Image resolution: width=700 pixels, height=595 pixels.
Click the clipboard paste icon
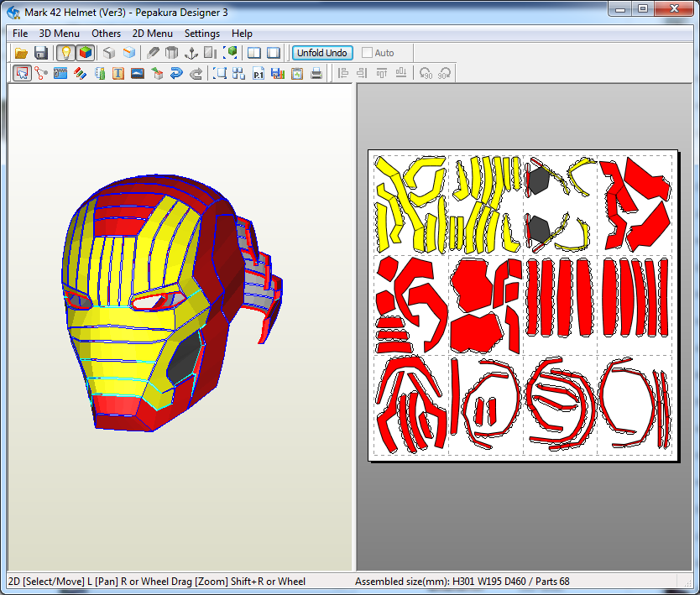click(297, 73)
